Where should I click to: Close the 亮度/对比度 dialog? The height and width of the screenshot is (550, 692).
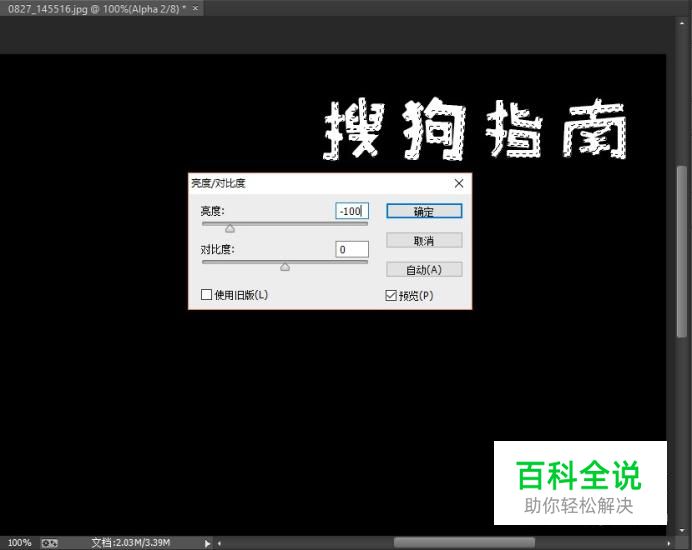[459, 183]
